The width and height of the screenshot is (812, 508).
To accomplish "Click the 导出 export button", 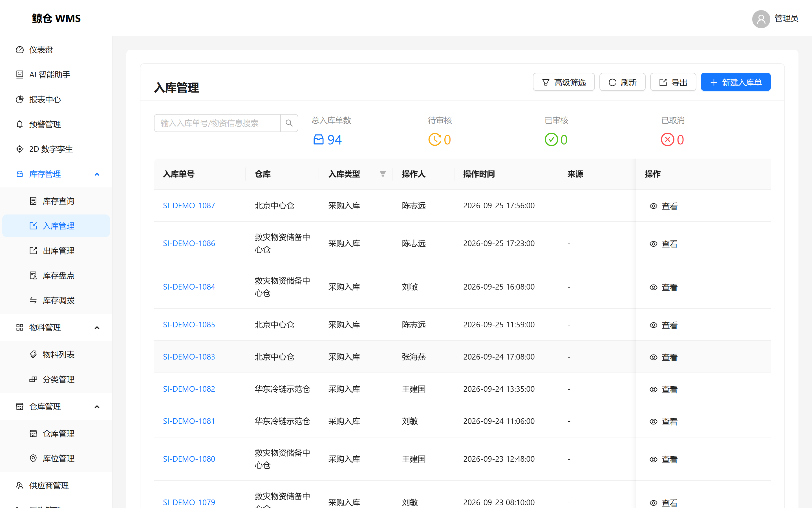I will pos(673,82).
